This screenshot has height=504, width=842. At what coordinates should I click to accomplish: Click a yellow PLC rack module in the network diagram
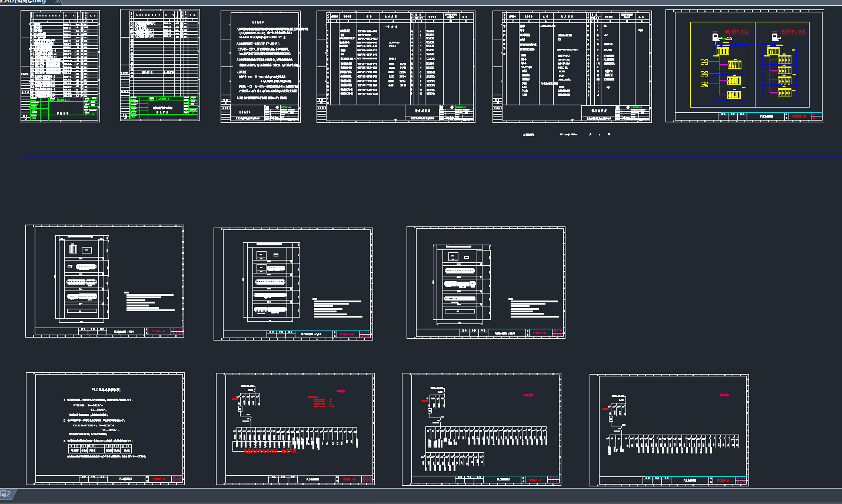(x=723, y=51)
